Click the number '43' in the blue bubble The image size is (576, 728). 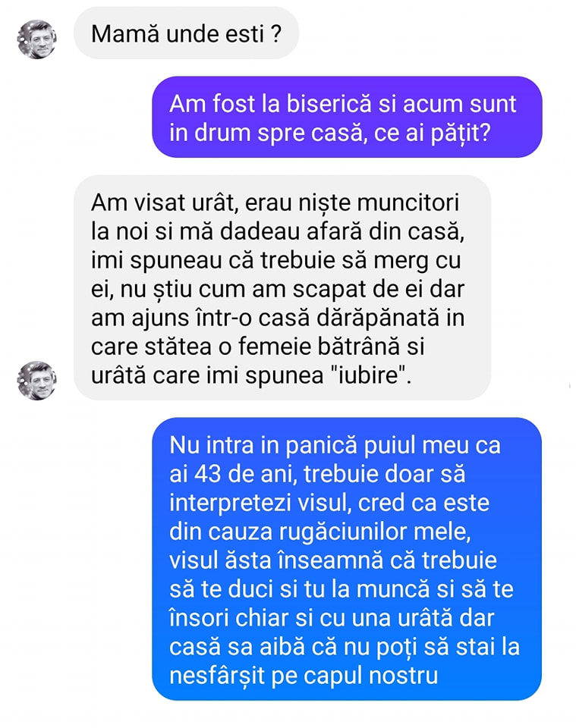(208, 474)
